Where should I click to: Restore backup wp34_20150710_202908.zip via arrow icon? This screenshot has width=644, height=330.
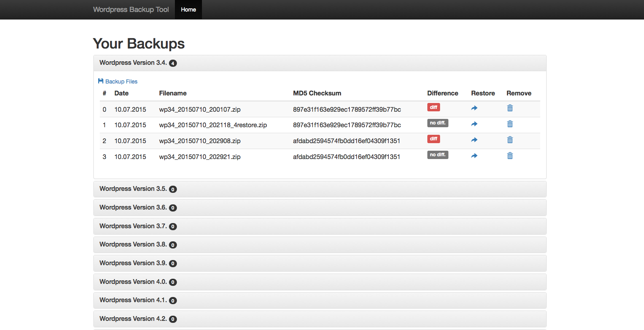pyautogui.click(x=474, y=140)
